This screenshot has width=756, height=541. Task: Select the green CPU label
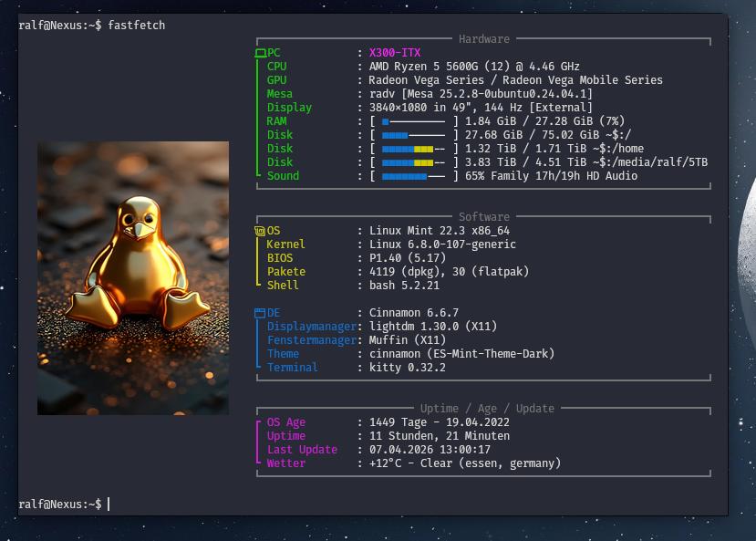coord(279,66)
